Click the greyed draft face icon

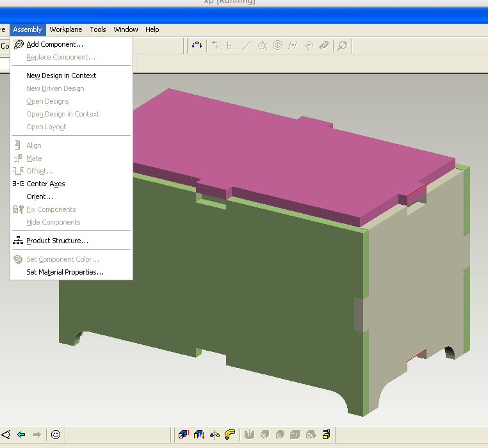click(311, 435)
